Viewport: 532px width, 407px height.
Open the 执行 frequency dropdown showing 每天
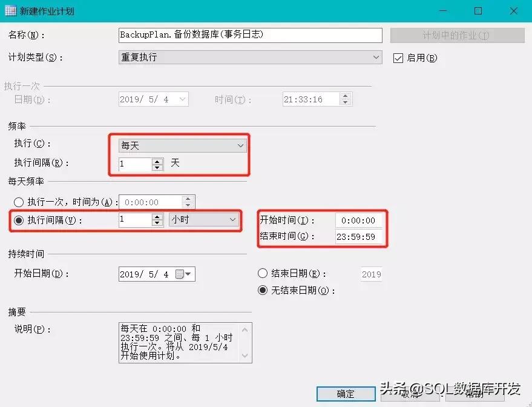(x=241, y=145)
